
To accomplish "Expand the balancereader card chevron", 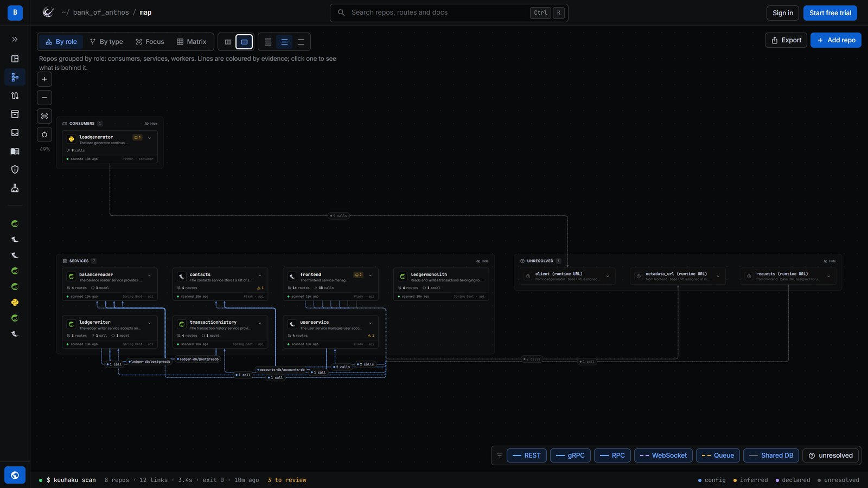I will coord(150,275).
